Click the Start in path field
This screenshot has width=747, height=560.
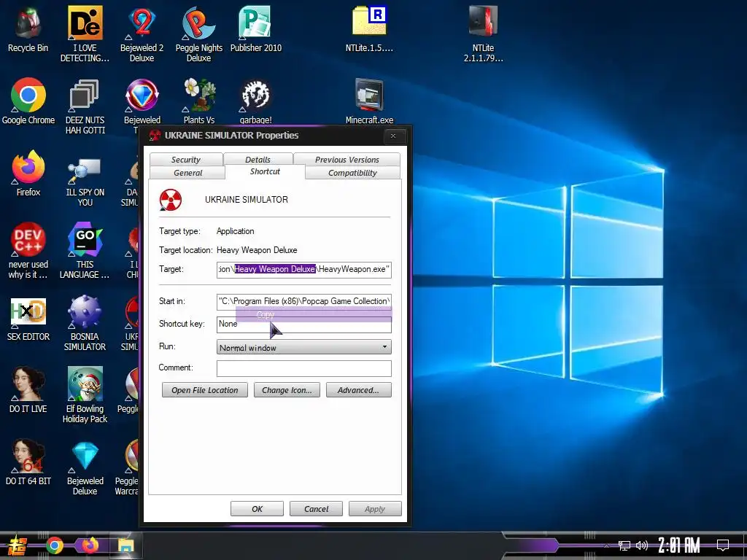tap(304, 301)
